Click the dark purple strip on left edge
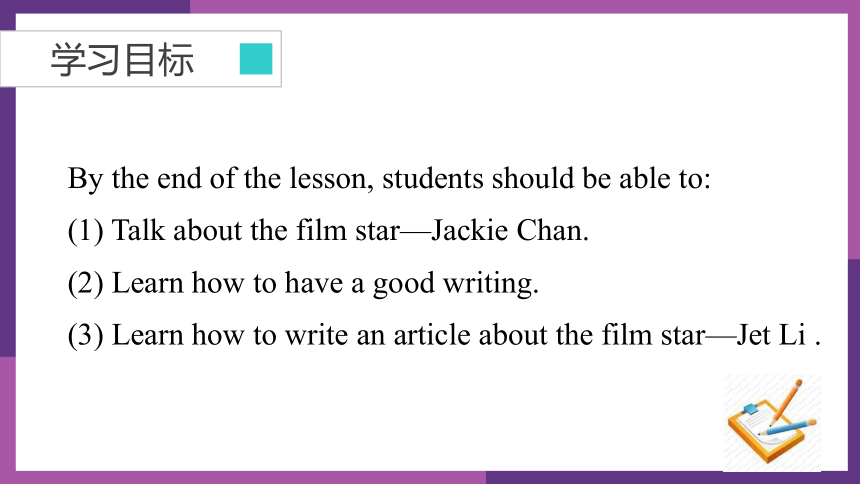This screenshot has height=484, width=860. pos(7,222)
